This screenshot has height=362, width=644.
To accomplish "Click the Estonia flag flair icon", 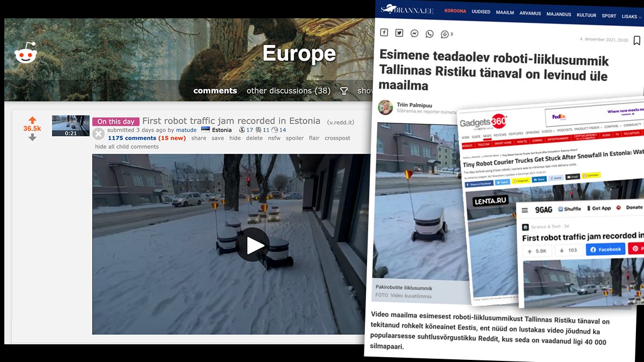I will [x=205, y=130].
